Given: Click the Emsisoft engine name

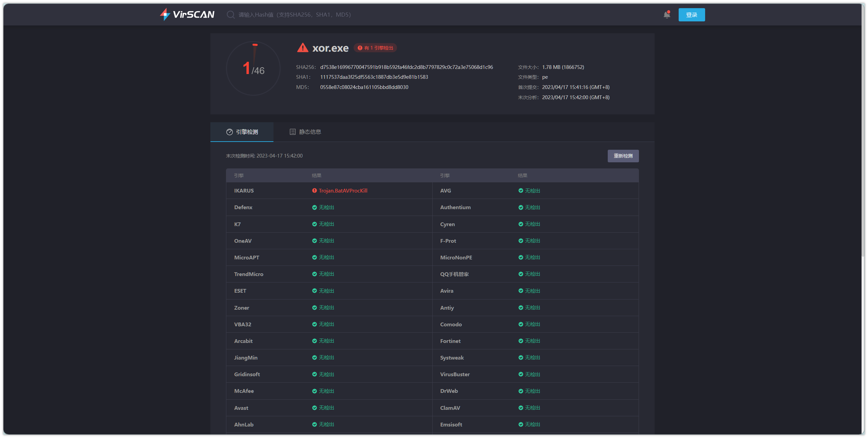Looking at the screenshot, I should pyautogui.click(x=451, y=425).
